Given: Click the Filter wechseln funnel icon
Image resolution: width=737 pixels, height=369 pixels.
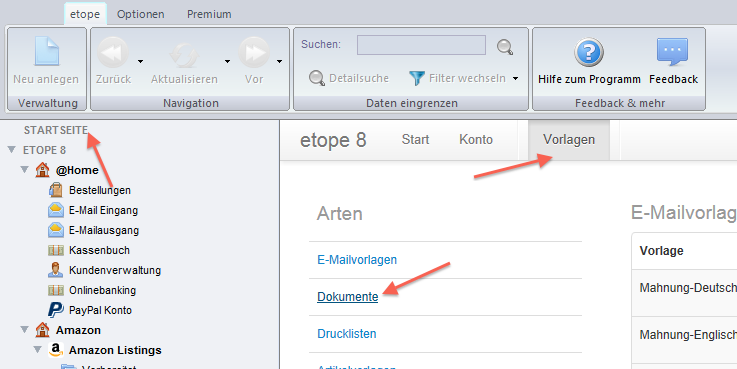Looking at the screenshot, I should (x=417, y=78).
